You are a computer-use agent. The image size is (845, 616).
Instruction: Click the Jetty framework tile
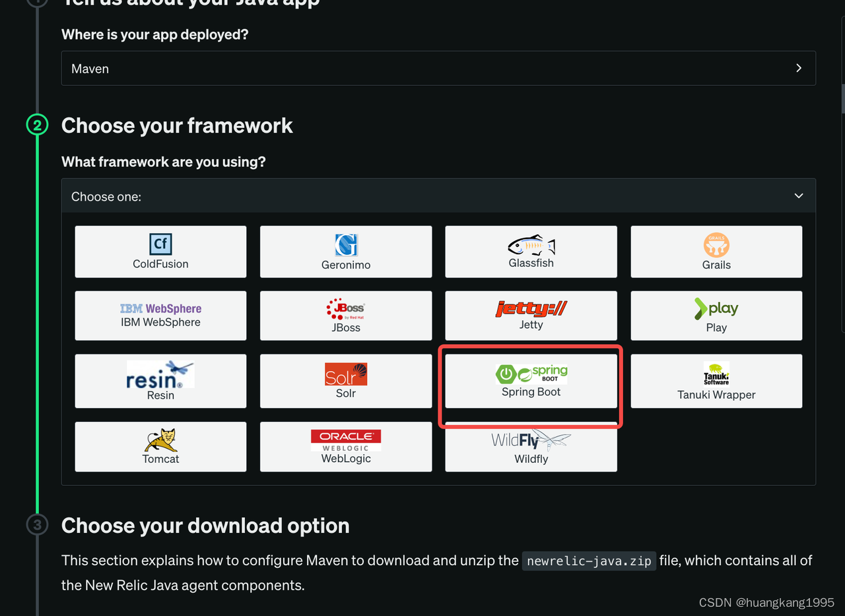point(531,315)
